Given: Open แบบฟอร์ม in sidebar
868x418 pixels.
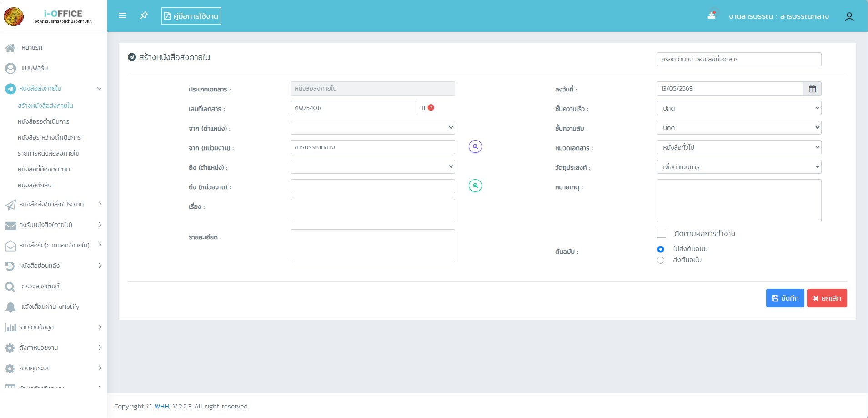Looking at the screenshot, I should (x=35, y=68).
